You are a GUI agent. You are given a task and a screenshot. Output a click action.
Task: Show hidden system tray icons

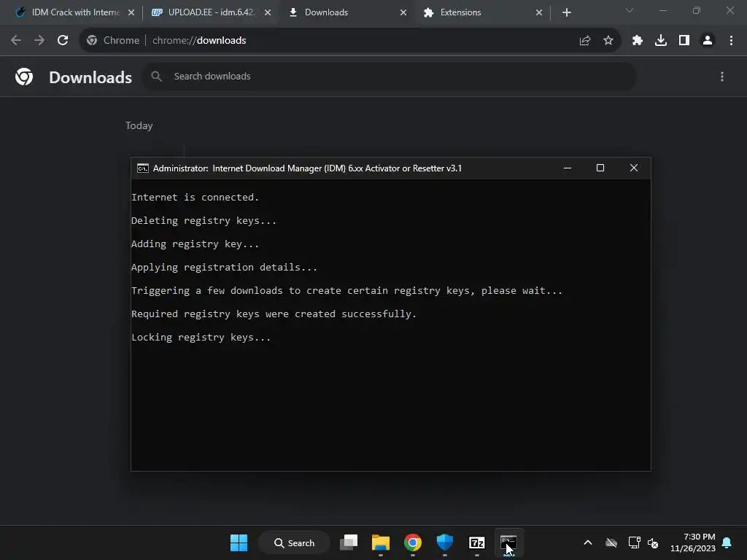[x=588, y=542]
